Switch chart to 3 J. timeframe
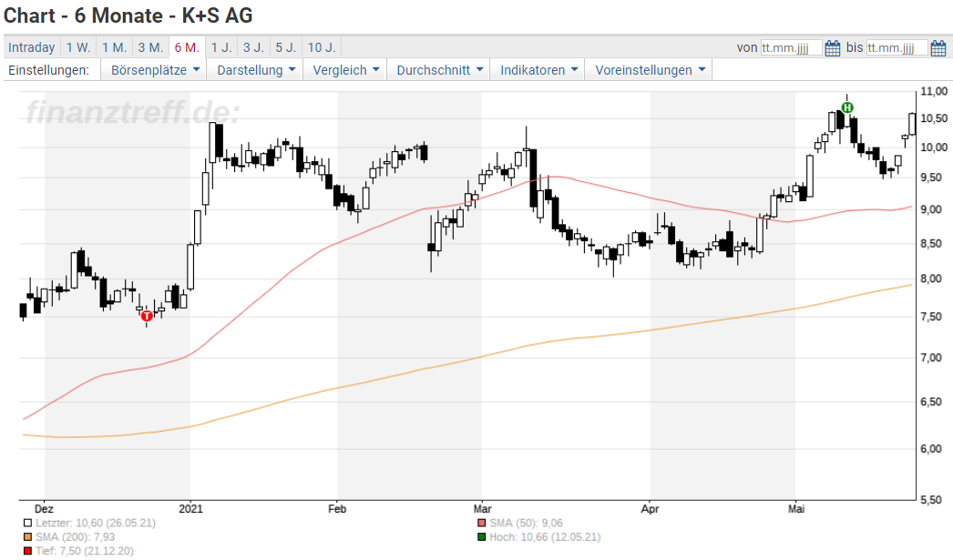953x560 pixels. coord(253,47)
